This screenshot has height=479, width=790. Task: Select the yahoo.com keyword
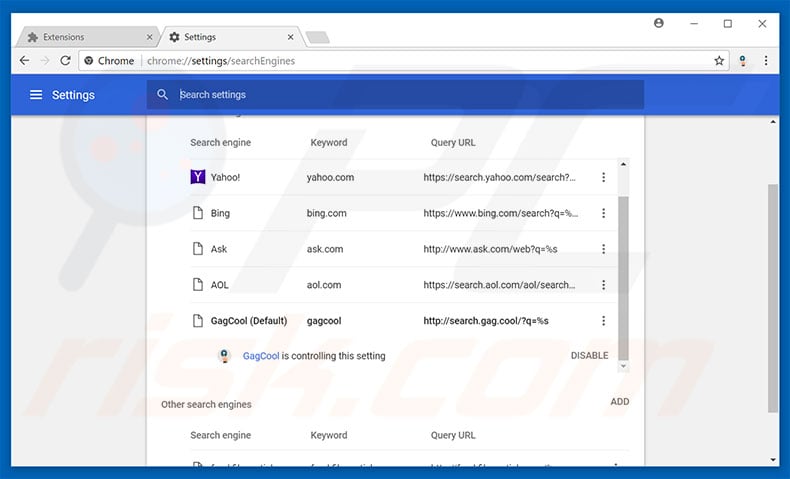tap(330, 177)
